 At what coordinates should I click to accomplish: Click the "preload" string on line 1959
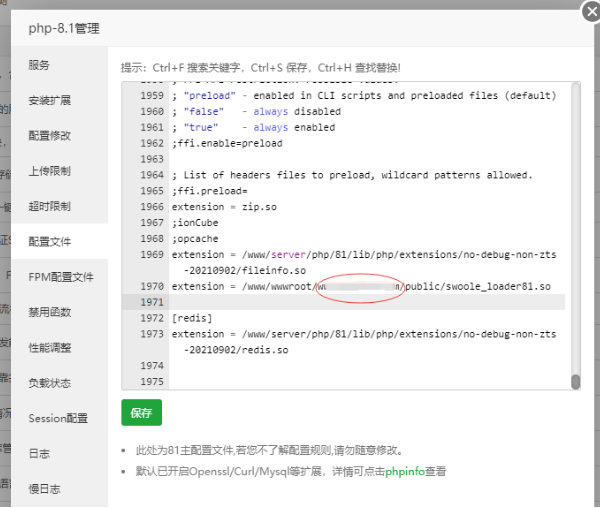[x=209, y=96]
